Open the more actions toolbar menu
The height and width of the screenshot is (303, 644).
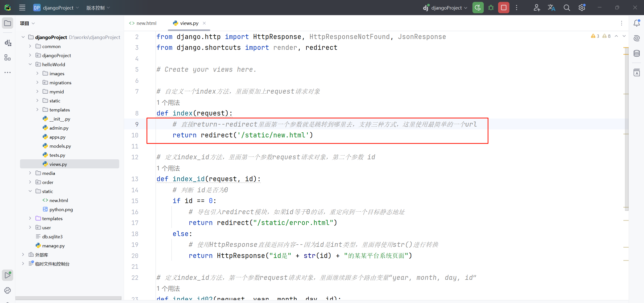(516, 8)
